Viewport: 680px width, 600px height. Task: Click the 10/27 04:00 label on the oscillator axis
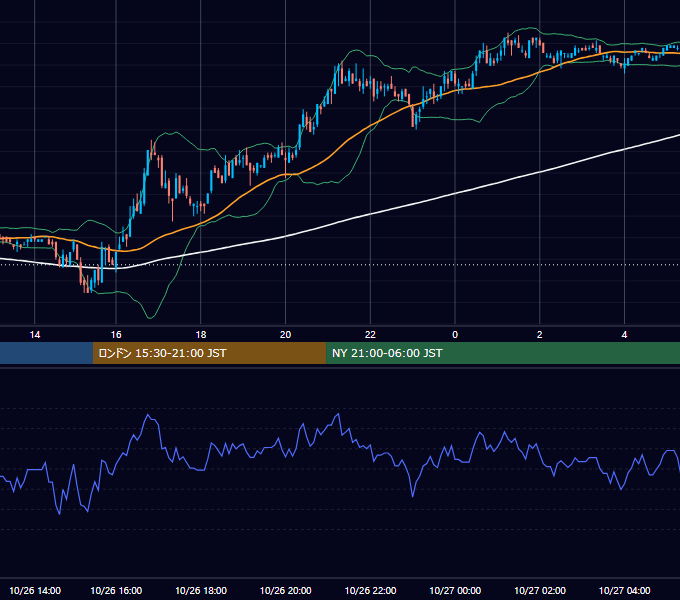(624, 590)
